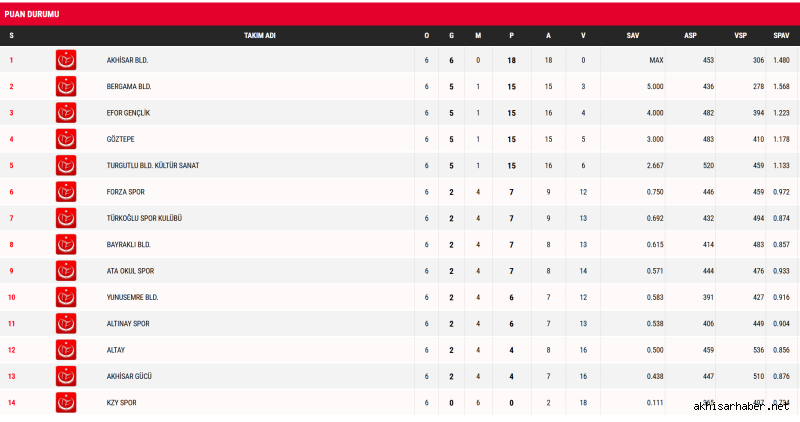Viewport: 800px width, 422px height.
Task: Click the Forza Spor team logo icon
Action: pyautogui.click(x=66, y=192)
